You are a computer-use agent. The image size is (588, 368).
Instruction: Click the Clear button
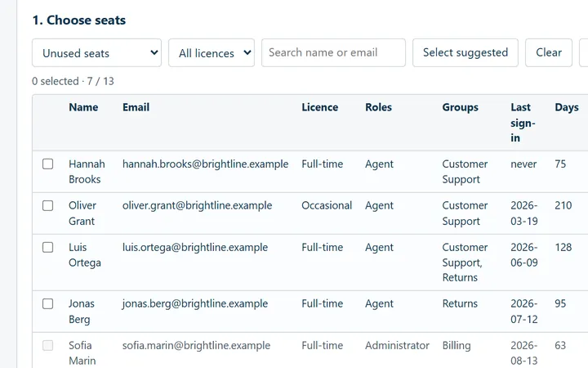pyautogui.click(x=549, y=52)
